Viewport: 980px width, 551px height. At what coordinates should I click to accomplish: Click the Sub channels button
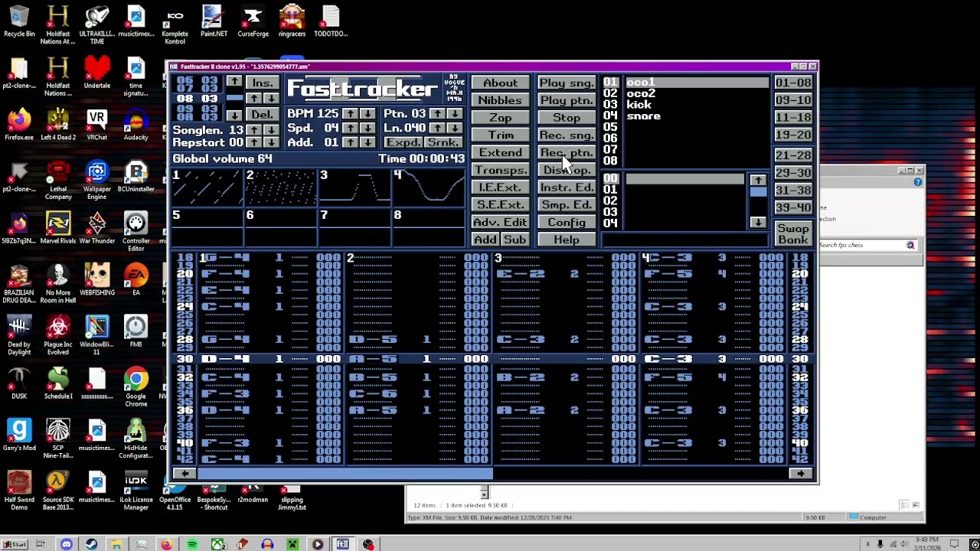pyautogui.click(x=514, y=240)
